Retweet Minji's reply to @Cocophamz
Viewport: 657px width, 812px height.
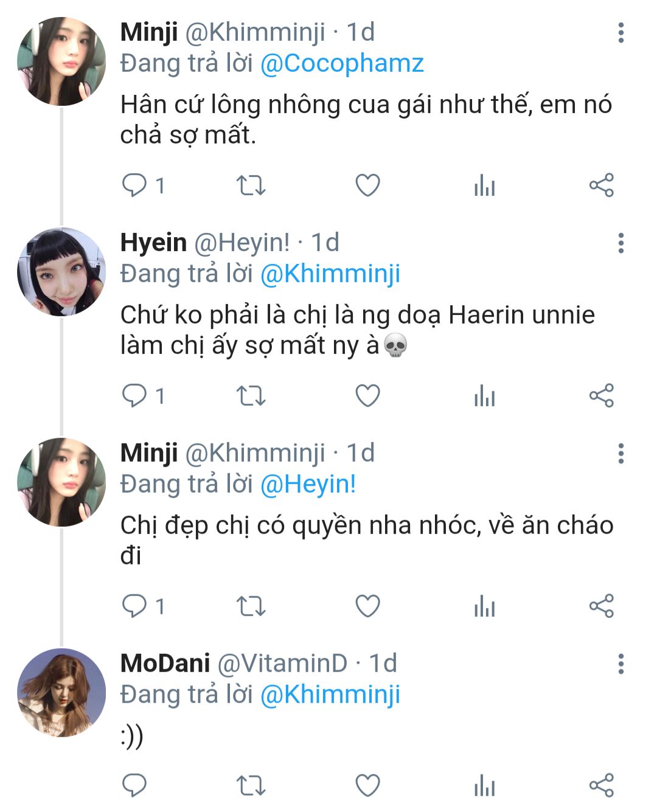(x=251, y=186)
